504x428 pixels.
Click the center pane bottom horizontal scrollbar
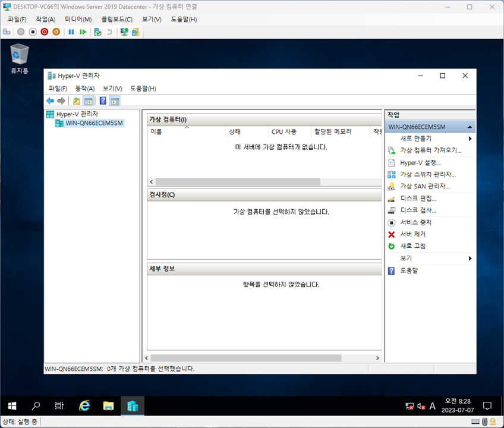[x=246, y=358]
